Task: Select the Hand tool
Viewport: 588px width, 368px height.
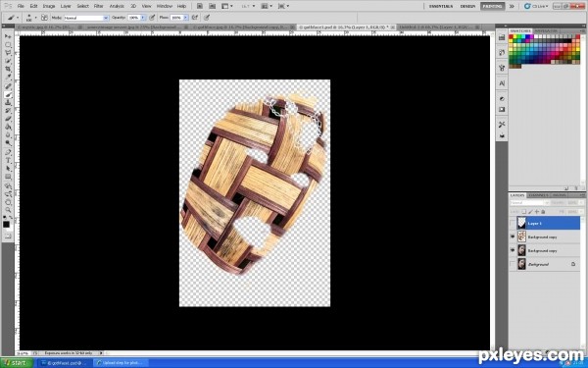Action: pos(8,202)
